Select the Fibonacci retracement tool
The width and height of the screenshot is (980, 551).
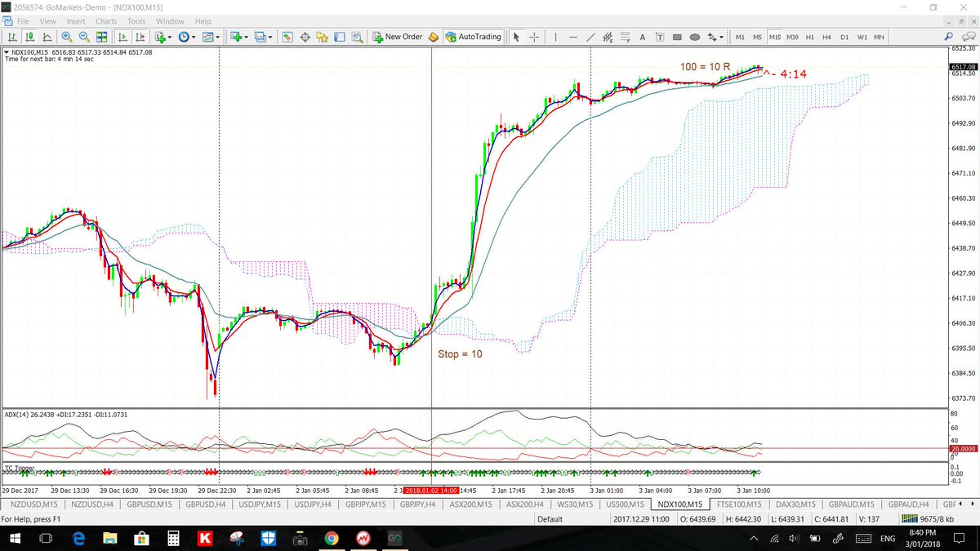tap(625, 37)
